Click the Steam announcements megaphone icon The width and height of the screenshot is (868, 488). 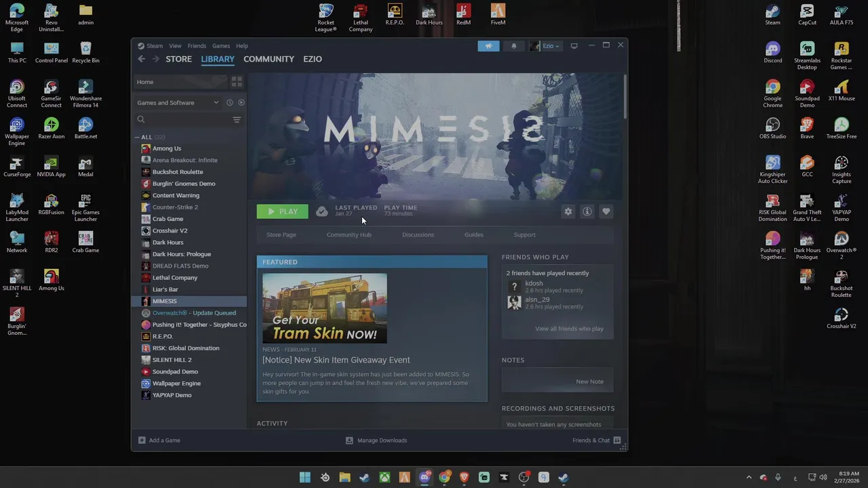488,46
